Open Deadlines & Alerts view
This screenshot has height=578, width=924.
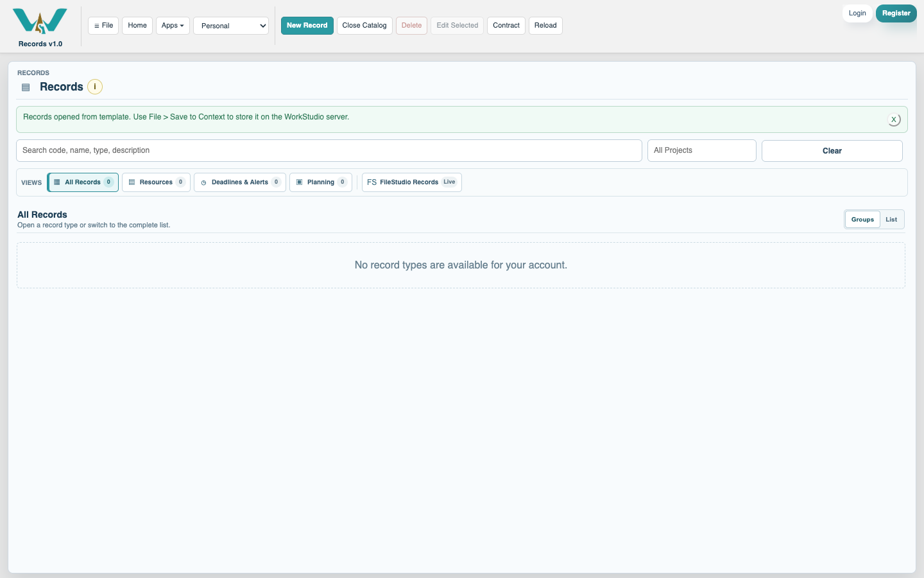pos(240,182)
